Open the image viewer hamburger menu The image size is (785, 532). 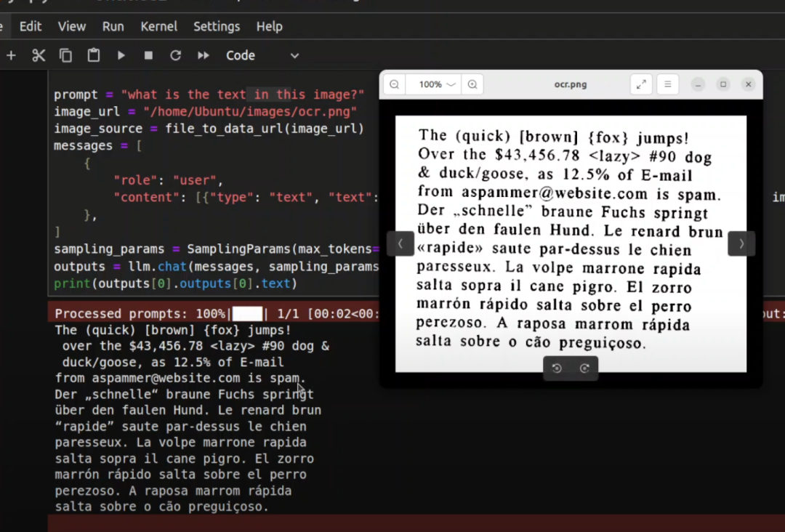(668, 84)
